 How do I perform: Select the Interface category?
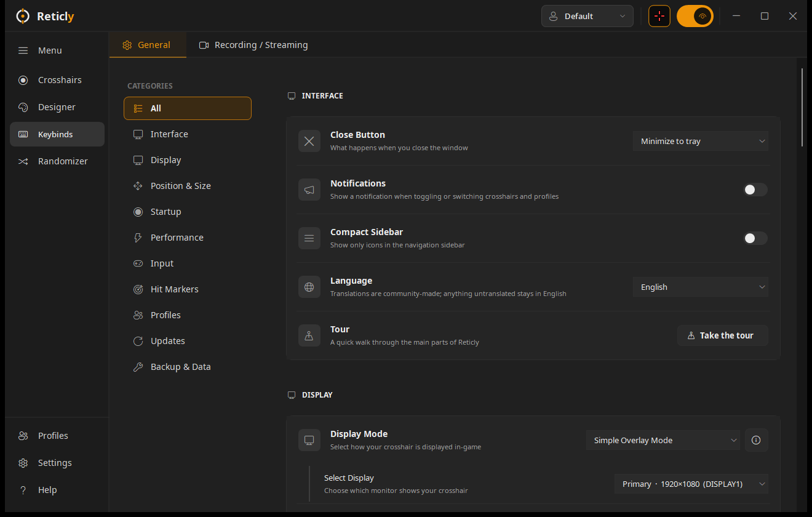(188, 134)
